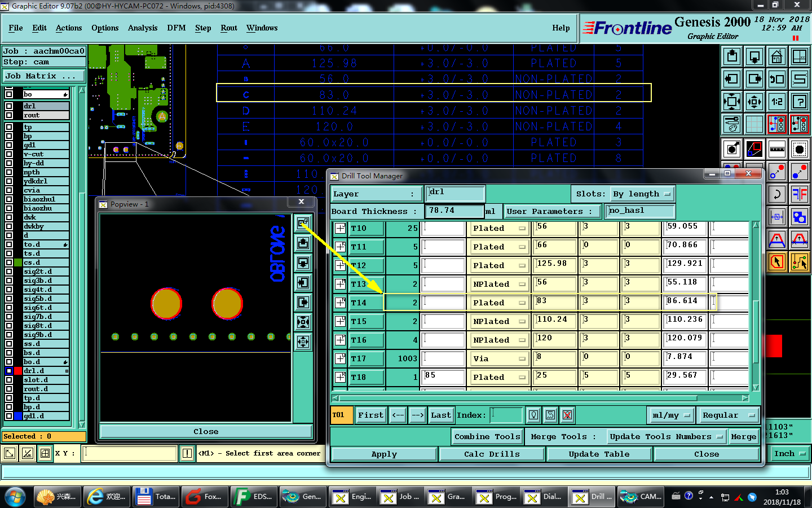This screenshot has width=812, height=508.
Task: Toggle visibility checkbox for v-cut layer
Action: coord(9,154)
